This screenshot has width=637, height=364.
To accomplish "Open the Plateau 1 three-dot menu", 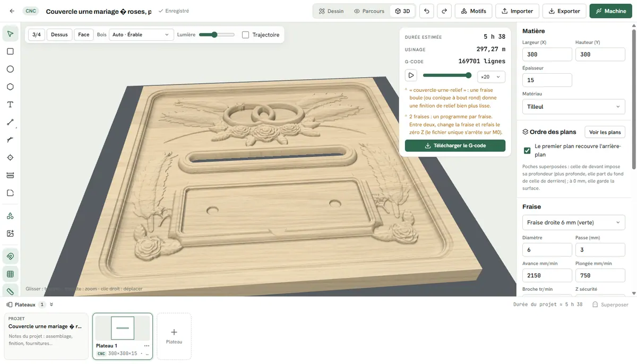I will [147, 345].
